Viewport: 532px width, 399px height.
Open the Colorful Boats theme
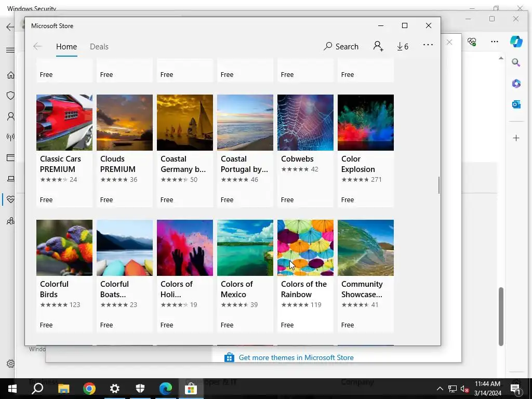(125, 276)
